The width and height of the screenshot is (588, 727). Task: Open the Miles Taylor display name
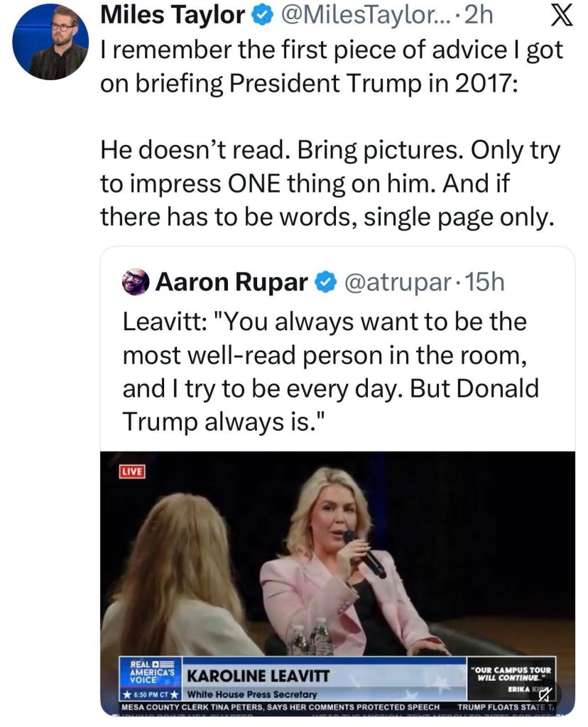[x=173, y=16]
